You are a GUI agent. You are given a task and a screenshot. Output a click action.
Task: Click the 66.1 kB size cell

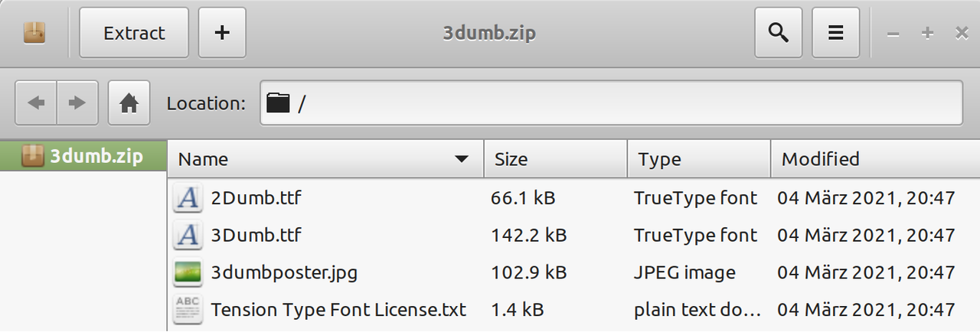[x=523, y=199]
